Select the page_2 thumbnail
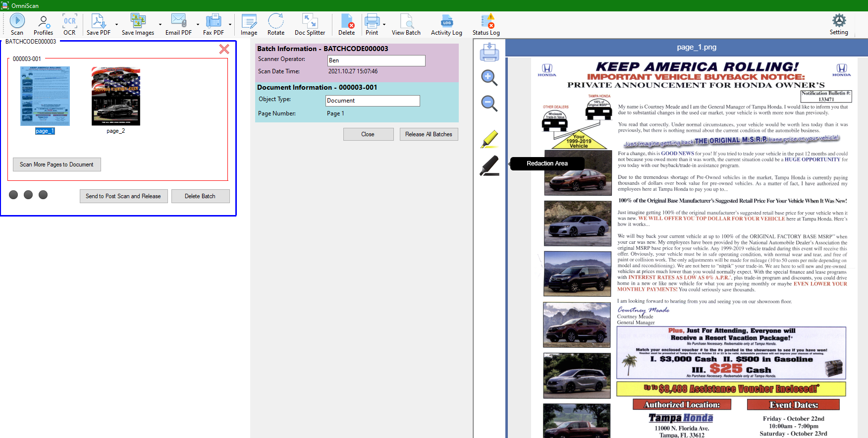Image resolution: width=868 pixels, height=438 pixels. tap(116, 97)
